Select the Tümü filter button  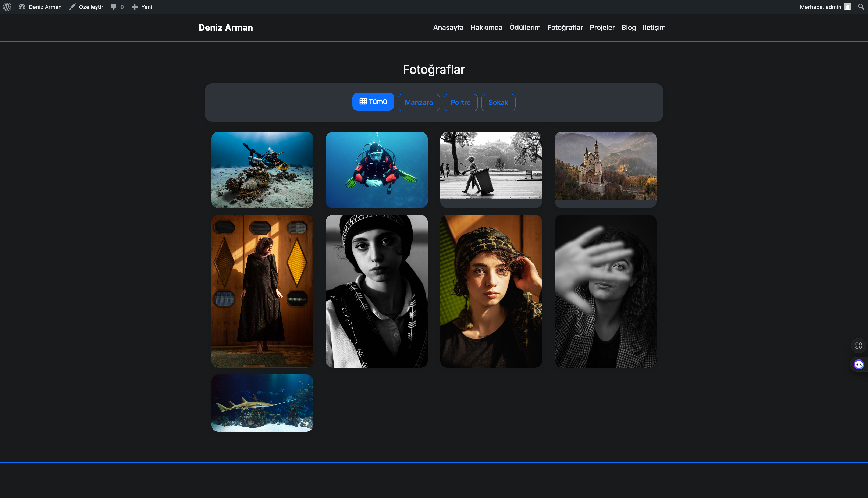tap(373, 102)
